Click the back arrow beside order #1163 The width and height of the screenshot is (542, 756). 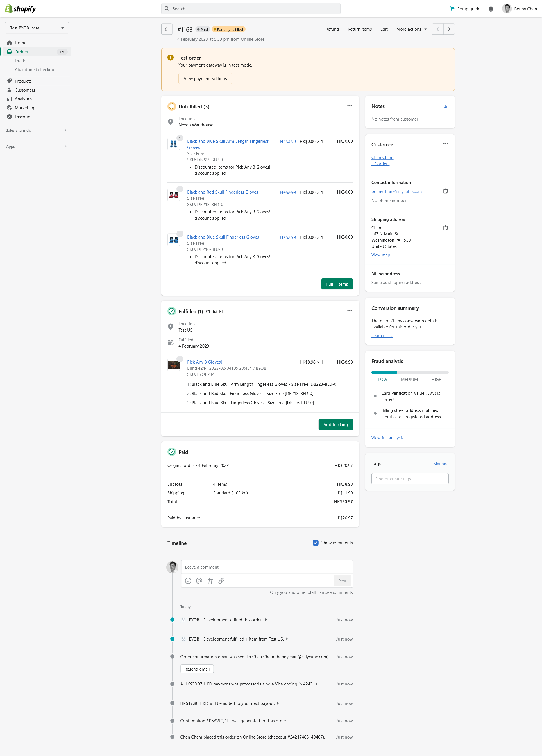tap(167, 29)
